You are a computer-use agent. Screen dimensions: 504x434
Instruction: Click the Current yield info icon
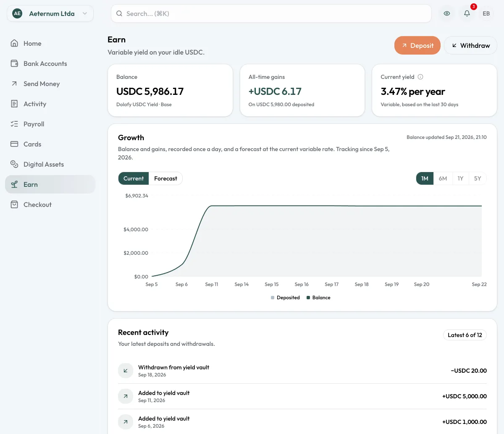(420, 77)
